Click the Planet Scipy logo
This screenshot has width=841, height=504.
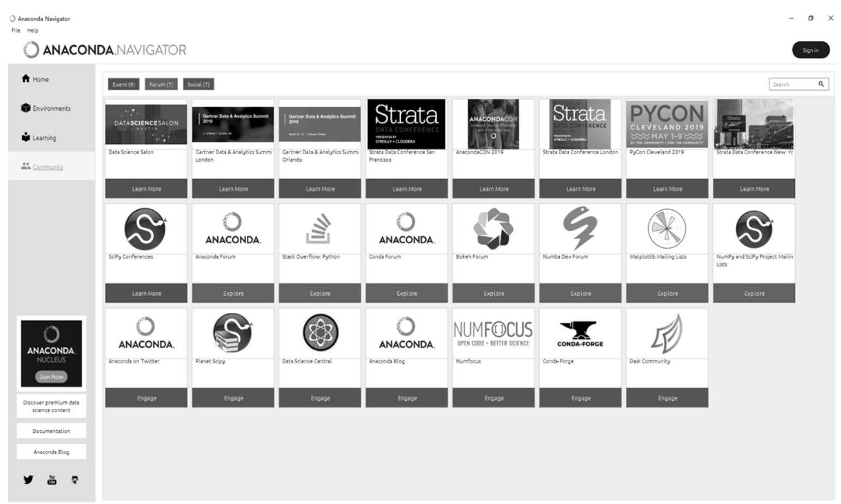pos(233,333)
